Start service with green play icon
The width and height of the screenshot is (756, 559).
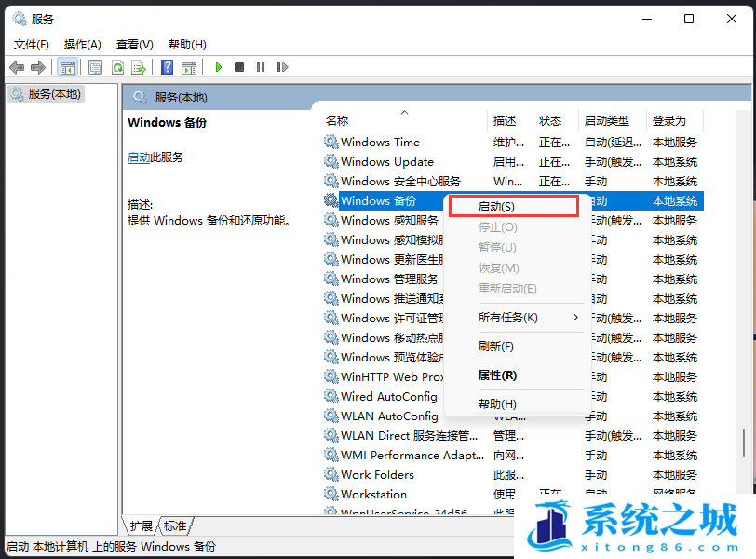pos(219,67)
